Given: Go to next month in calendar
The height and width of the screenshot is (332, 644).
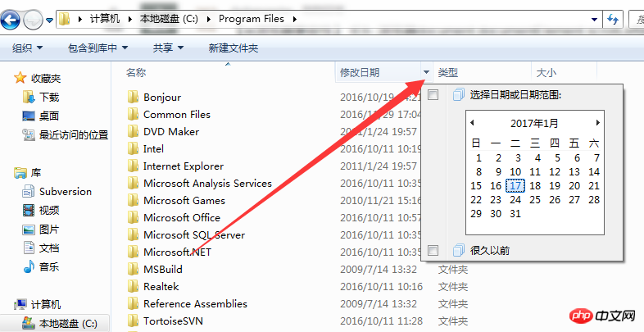Looking at the screenshot, I should (x=597, y=122).
